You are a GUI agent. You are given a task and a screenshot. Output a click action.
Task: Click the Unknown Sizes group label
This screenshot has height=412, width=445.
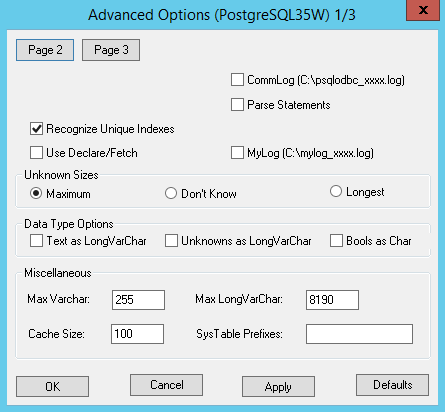click(x=61, y=175)
